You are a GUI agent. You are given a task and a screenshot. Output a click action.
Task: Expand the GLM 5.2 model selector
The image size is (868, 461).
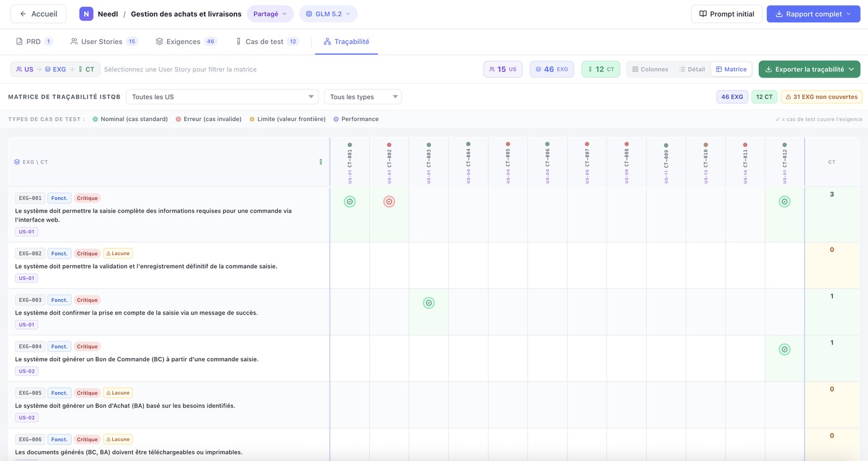coord(328,14)
